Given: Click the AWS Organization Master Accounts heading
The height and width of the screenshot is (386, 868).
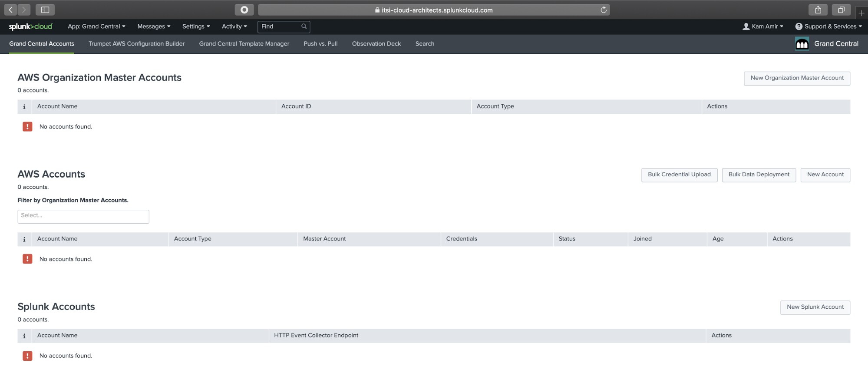Looking at the screenshot, I should click(x=99, y=78).
